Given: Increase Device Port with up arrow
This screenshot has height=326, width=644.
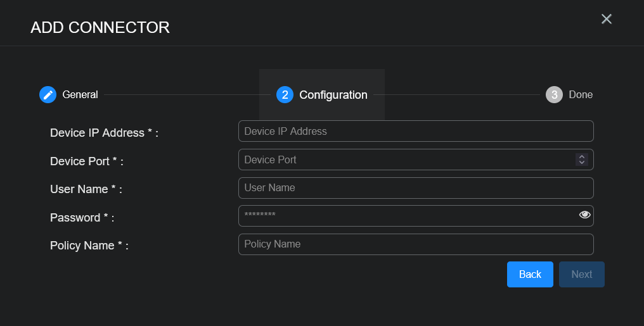Looking at the screenshot, I should point(581,156).
